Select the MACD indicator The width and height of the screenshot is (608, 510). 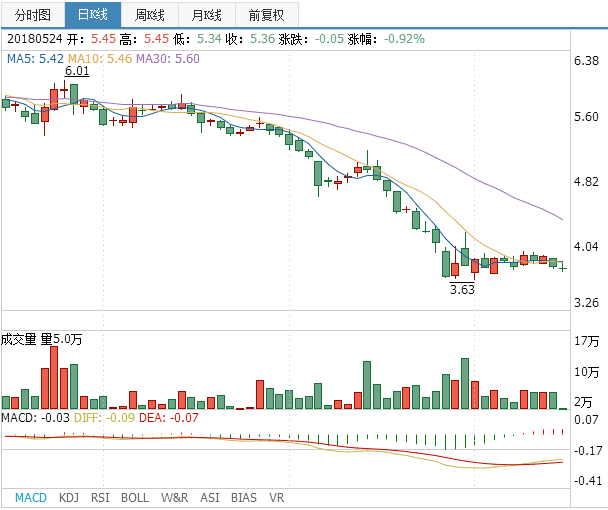pyautogui.click(x=31, y=498)
